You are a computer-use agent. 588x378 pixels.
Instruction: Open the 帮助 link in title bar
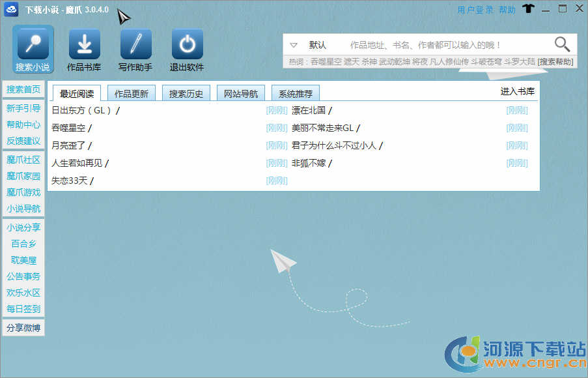tap(507, 10)
